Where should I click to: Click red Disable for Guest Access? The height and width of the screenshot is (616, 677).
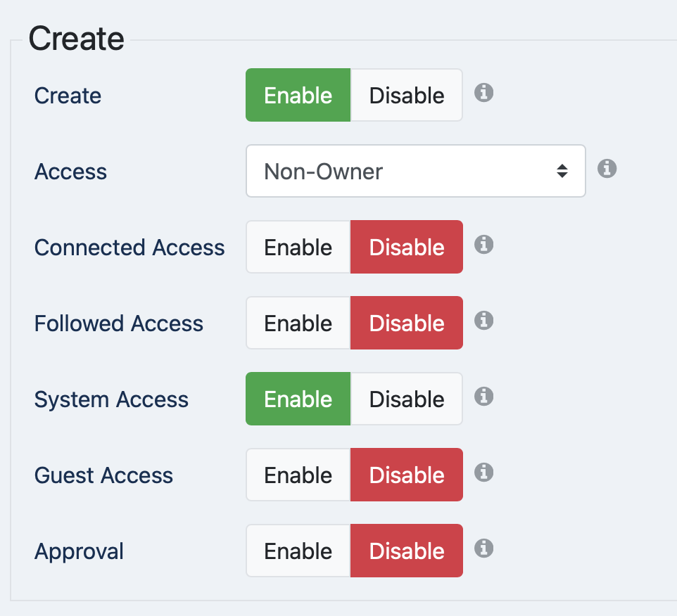406,475
